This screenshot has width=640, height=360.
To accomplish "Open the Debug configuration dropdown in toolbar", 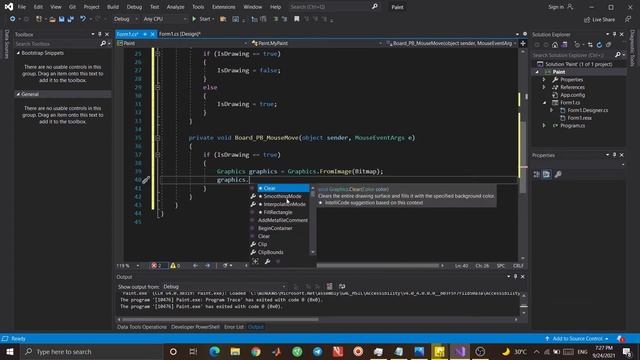I will click(x=125, y=19).
